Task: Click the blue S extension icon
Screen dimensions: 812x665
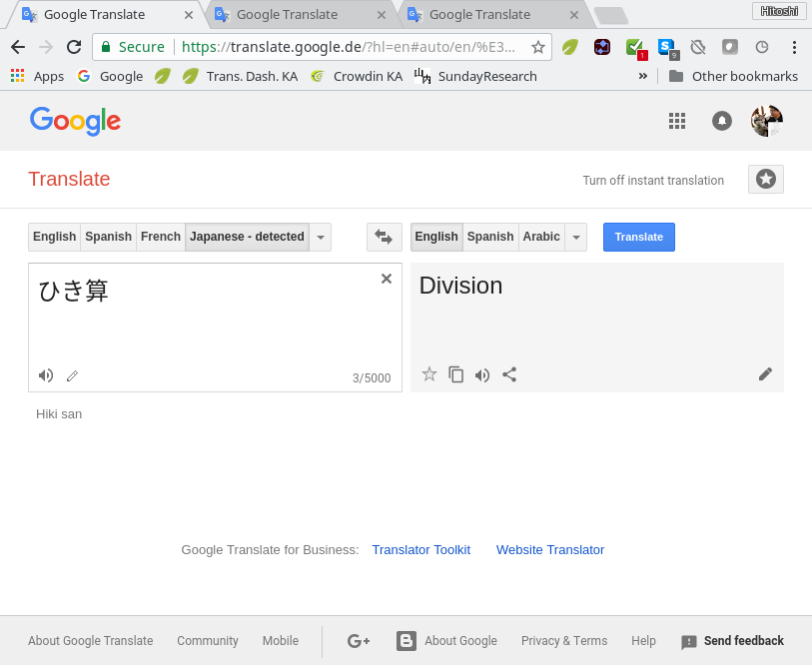Action: pyautogui.click(x=667, y=49)
